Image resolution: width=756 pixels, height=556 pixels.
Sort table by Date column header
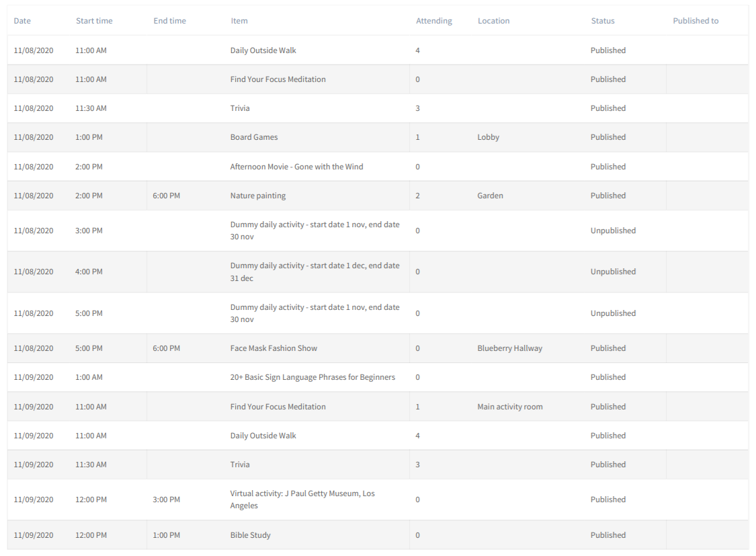click(x=22, y=21)
